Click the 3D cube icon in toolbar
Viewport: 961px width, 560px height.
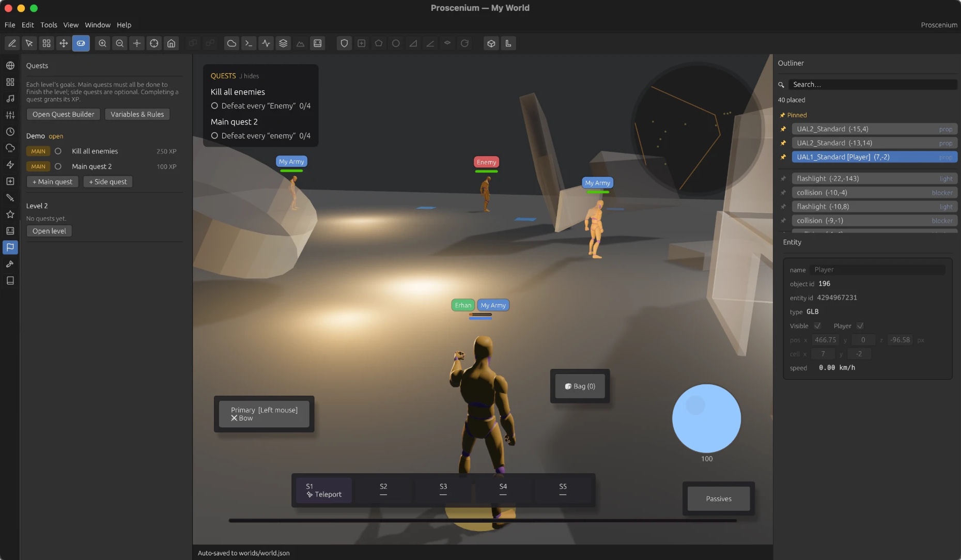coord(491,43)
